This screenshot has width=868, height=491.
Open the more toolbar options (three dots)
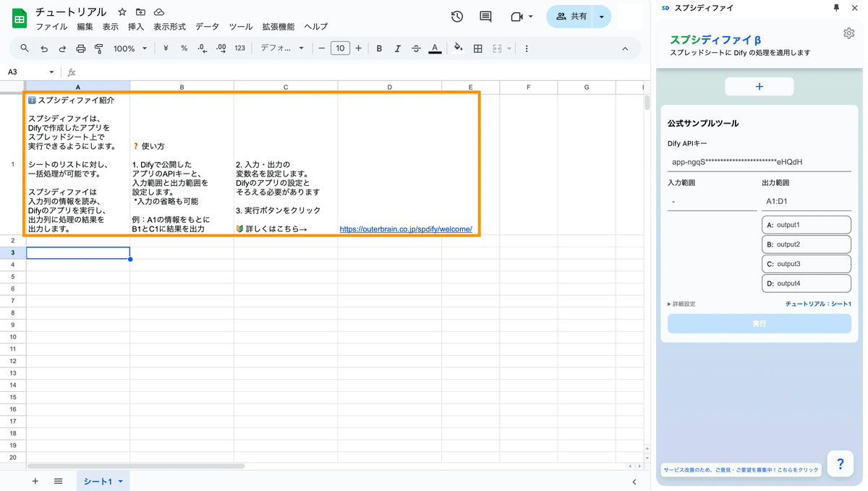527,48
